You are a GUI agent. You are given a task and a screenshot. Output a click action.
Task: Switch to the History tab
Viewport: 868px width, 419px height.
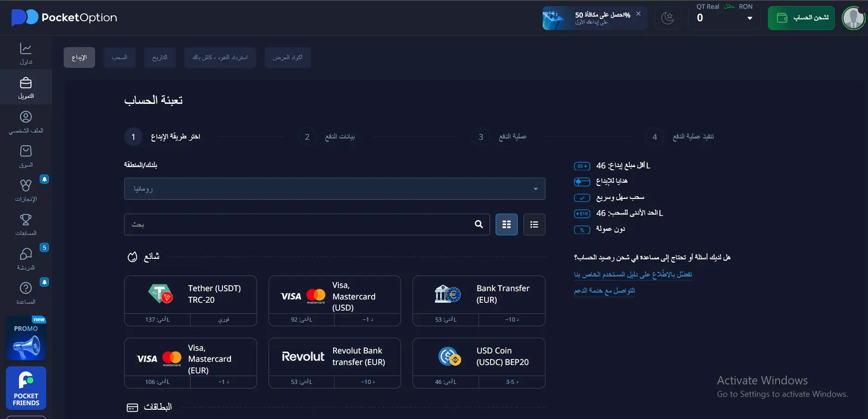(160, 58)
